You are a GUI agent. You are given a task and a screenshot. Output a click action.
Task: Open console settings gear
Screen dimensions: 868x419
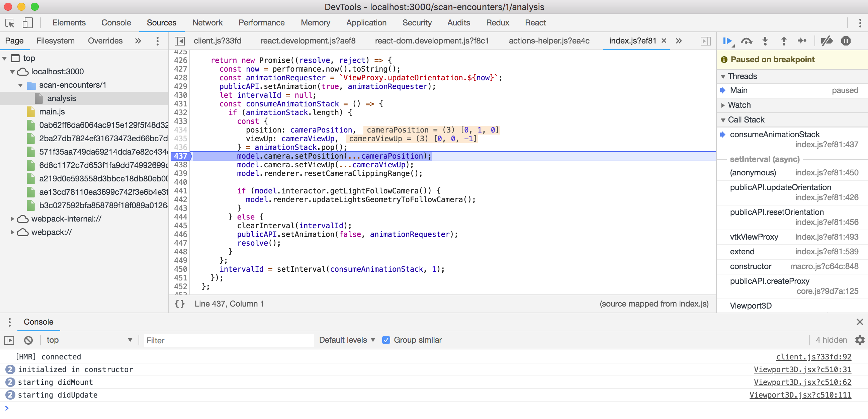[x=860, y=340]
